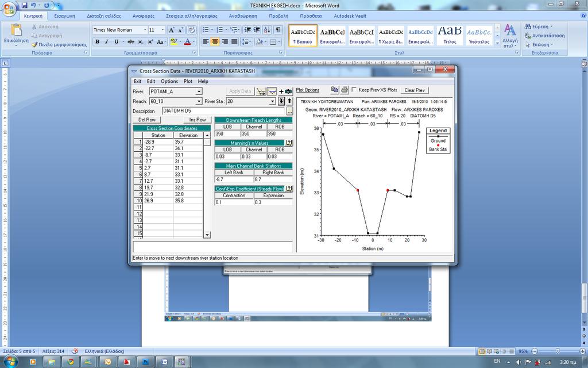Move to the upstream river station arrow
This screenshot has height=368, width=588.
(x=289, y=101)
